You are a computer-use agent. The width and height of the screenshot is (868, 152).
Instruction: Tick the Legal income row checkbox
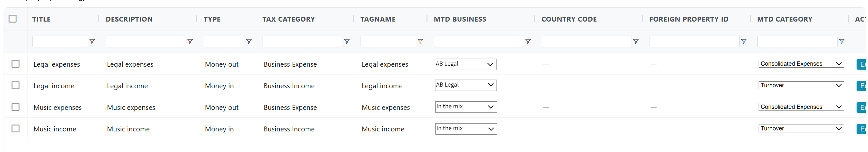[x=15, y=85]
